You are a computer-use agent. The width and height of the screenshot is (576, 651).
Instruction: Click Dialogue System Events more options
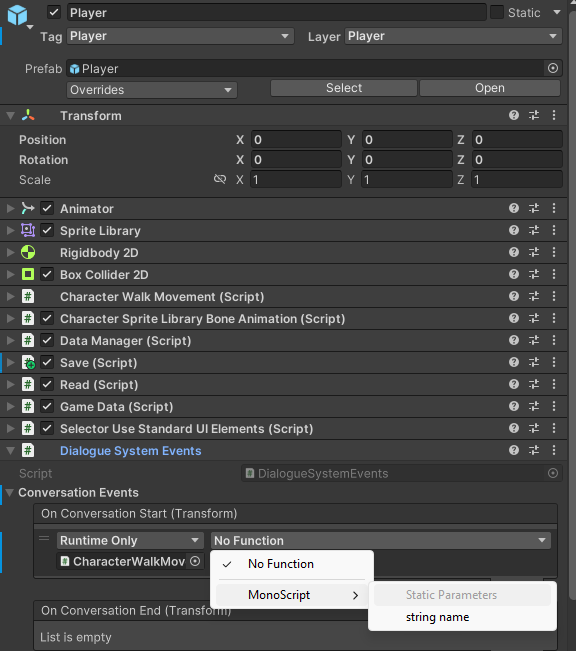click(x=554, y=450)
